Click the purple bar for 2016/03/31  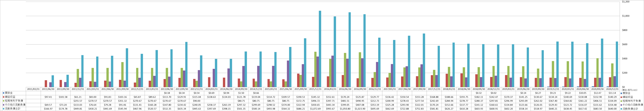tap(333, 72)
